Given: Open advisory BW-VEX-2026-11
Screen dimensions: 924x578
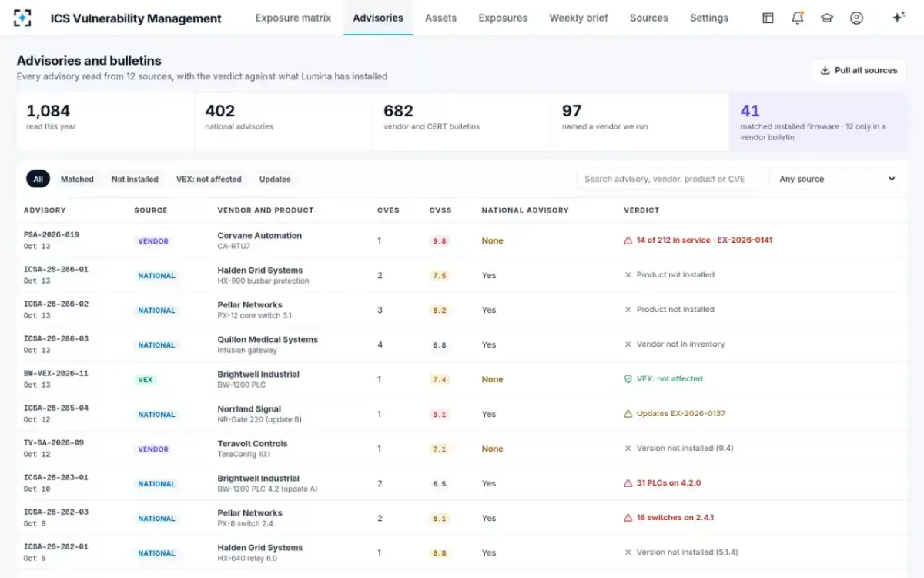Looking at the screenshot, I should (56, 373).
